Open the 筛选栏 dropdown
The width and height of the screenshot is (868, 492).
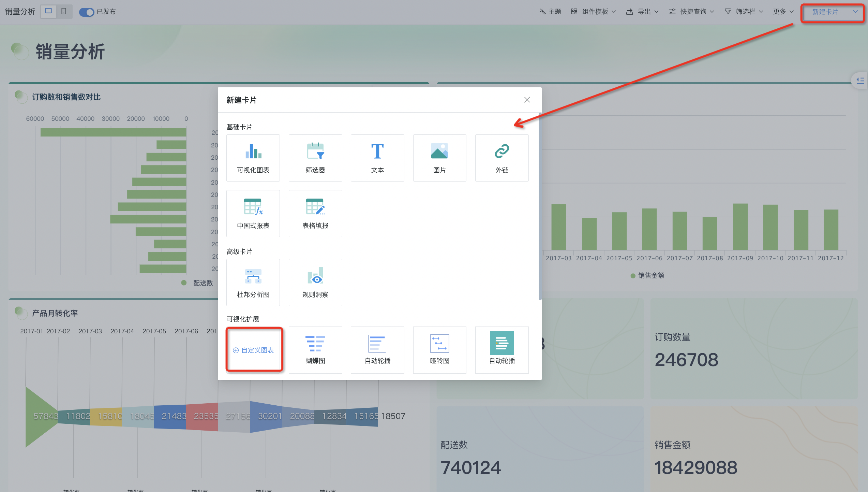pos(744,12)
